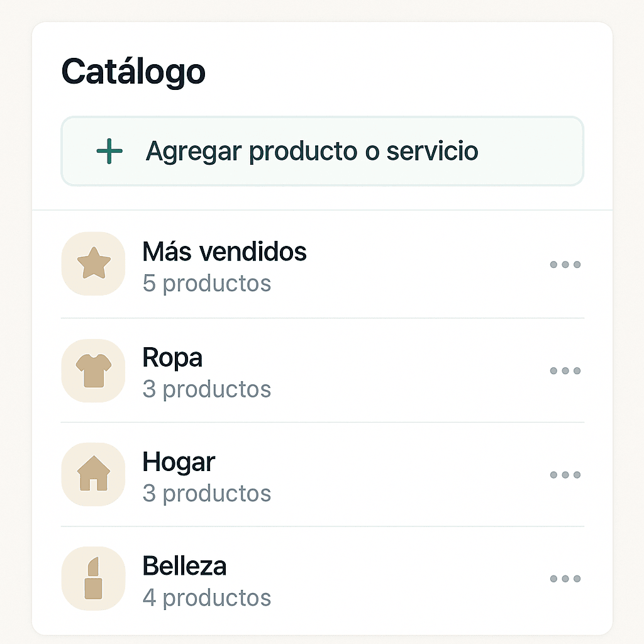Open the three-dot menu beside Ropa
This screenshot has width=644, height=644.
[x=565, y=370]
